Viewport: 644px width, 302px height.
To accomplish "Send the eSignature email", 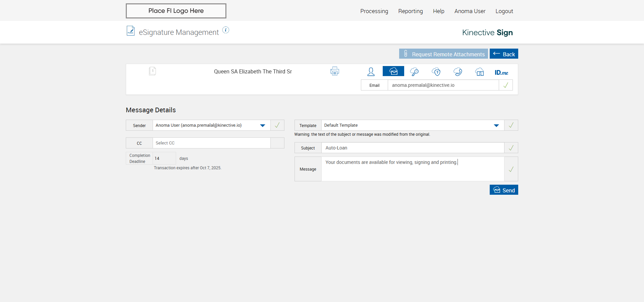I will pyautogui.click(x=503, y=190).
